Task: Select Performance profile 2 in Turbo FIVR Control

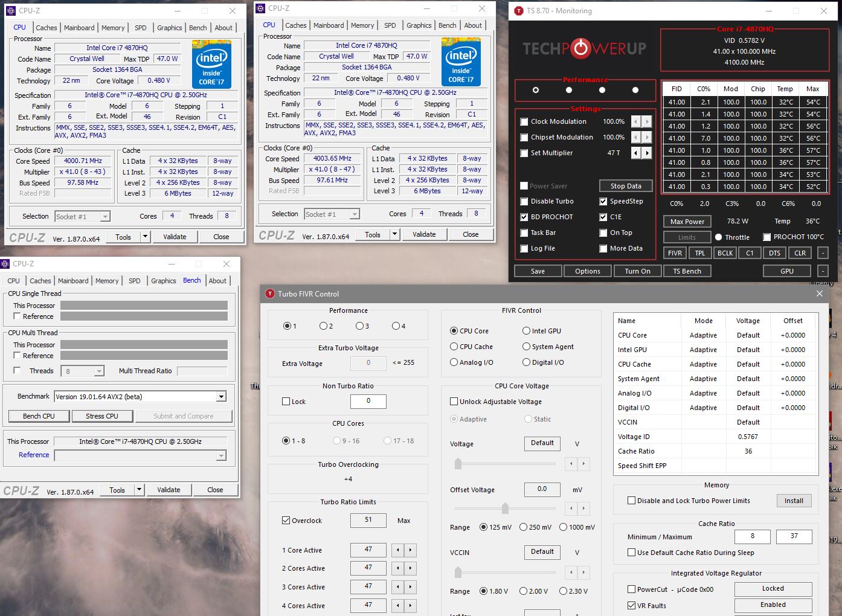Action: [x=324, y=326]
